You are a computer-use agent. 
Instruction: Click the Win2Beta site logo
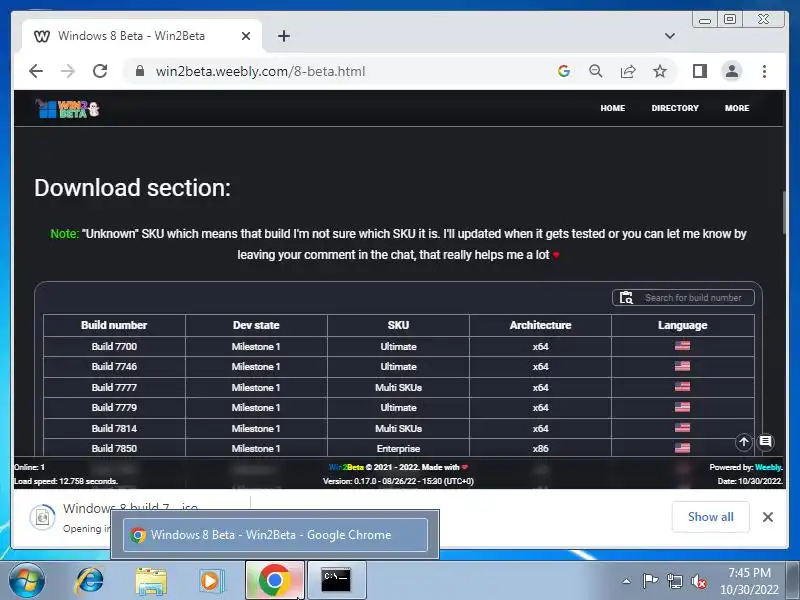click(68, 108)
